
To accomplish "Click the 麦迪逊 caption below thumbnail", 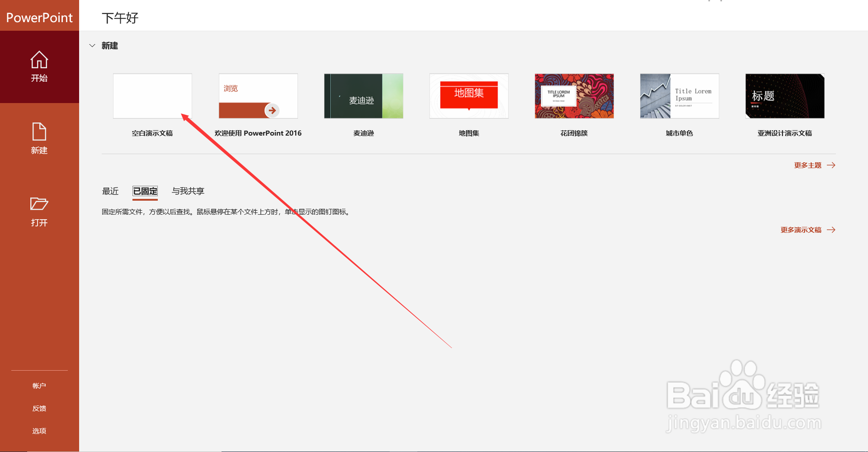I will pos(363,133).
